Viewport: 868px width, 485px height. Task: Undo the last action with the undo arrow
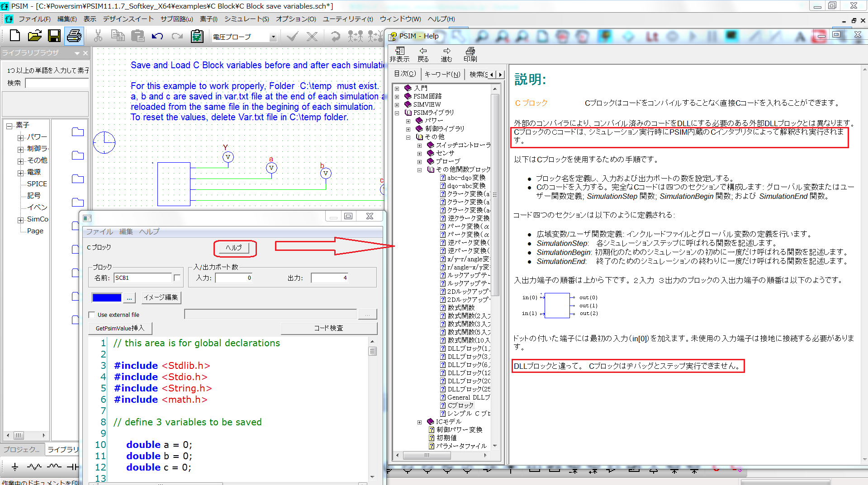tap(157, 36)
